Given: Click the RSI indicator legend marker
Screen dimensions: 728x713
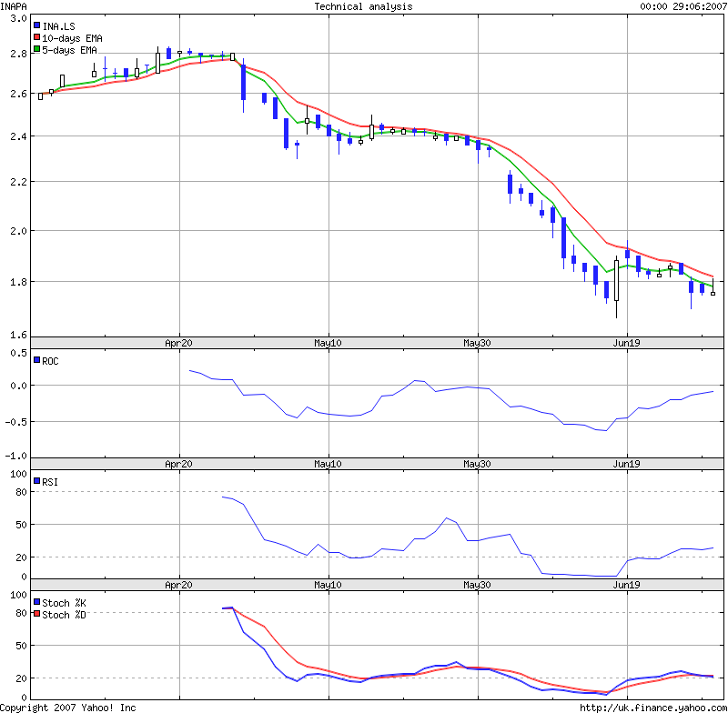Looking at the screenshot, I should click(37, 480).
